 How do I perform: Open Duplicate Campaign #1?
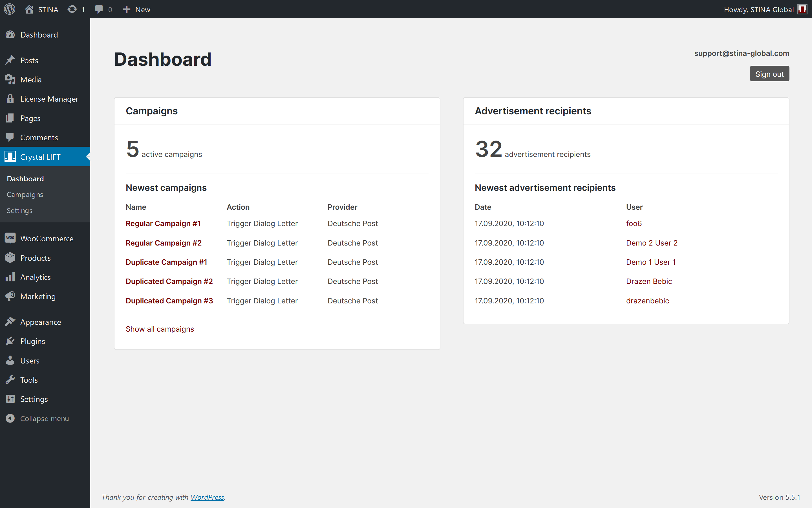point(166,262)
